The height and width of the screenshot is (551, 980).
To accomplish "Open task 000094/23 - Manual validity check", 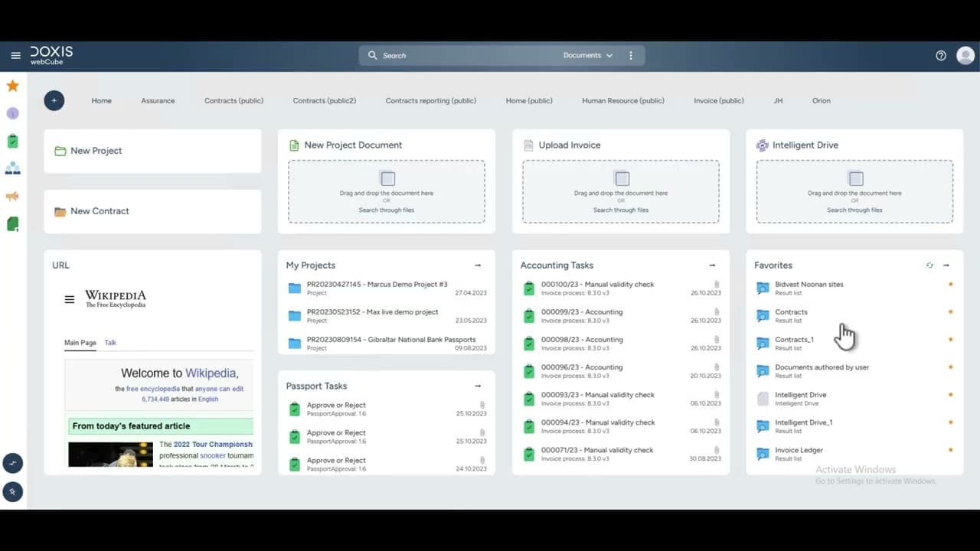I will coord(621,425).
